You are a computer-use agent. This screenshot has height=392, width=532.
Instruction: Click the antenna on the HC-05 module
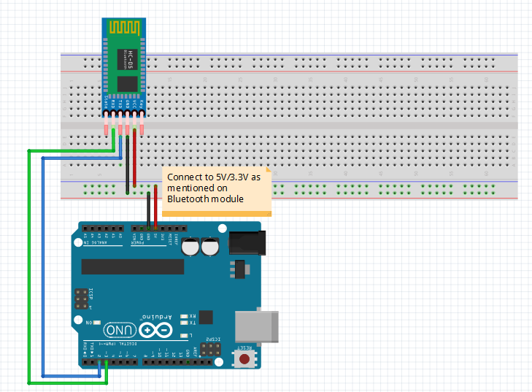(x=123, y=28)
